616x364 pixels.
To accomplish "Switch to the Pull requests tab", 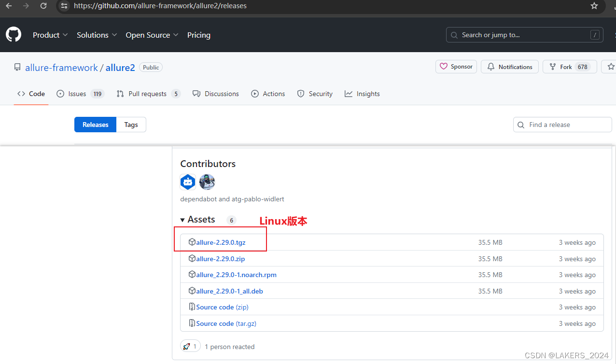I will [148, 94].
